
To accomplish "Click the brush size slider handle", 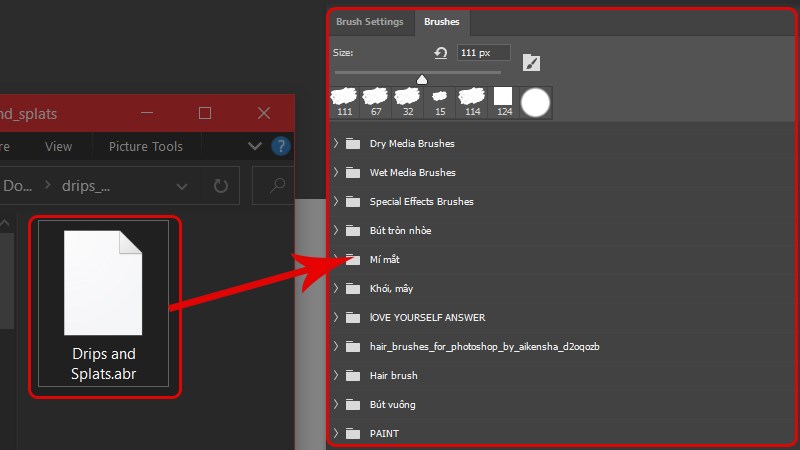I will pyautogui.click(x=422, y=79).
